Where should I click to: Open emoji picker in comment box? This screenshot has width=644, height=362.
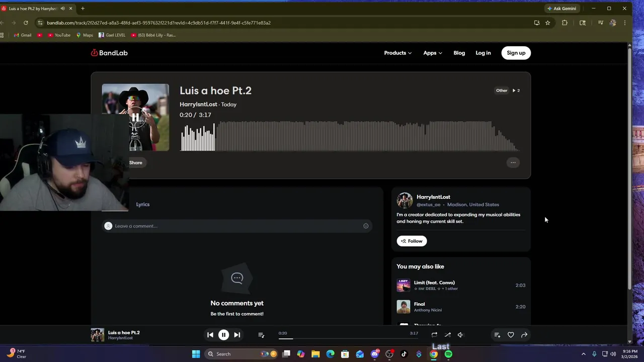[x=366, y=226]
